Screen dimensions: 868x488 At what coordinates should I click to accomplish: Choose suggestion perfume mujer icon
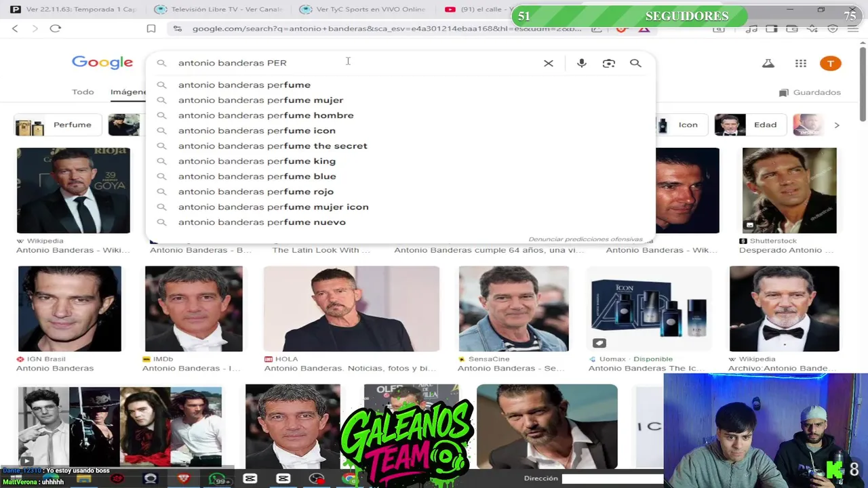[x=400, y=207]
